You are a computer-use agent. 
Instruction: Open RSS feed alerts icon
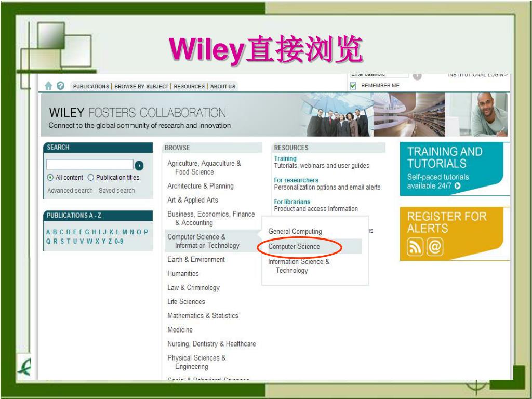(x=415, y=247)
